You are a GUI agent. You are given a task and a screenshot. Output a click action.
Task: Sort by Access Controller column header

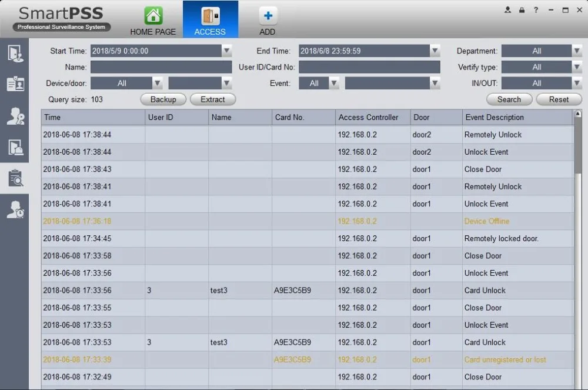[x=373, y=118]
